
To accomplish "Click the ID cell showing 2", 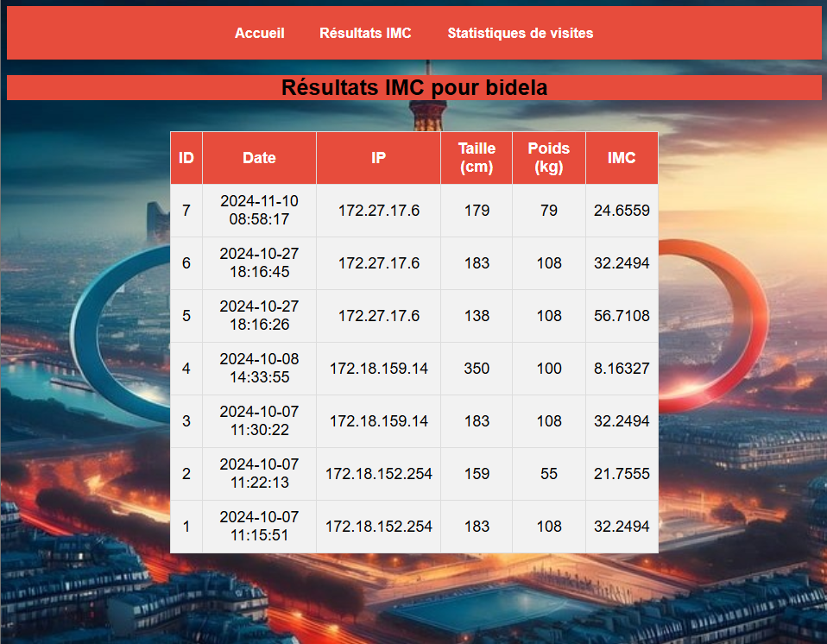I will pyautogui.click(x=186, y=474).
